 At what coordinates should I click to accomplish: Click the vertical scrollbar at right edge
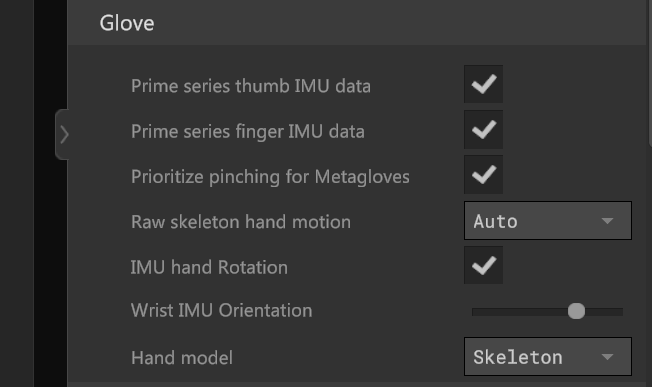coord(650,73)
